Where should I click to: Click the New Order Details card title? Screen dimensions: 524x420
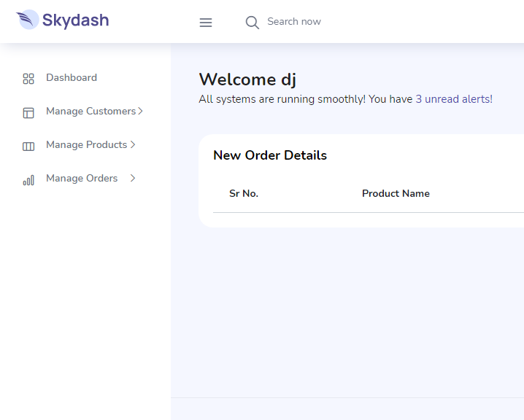point(270,155)
